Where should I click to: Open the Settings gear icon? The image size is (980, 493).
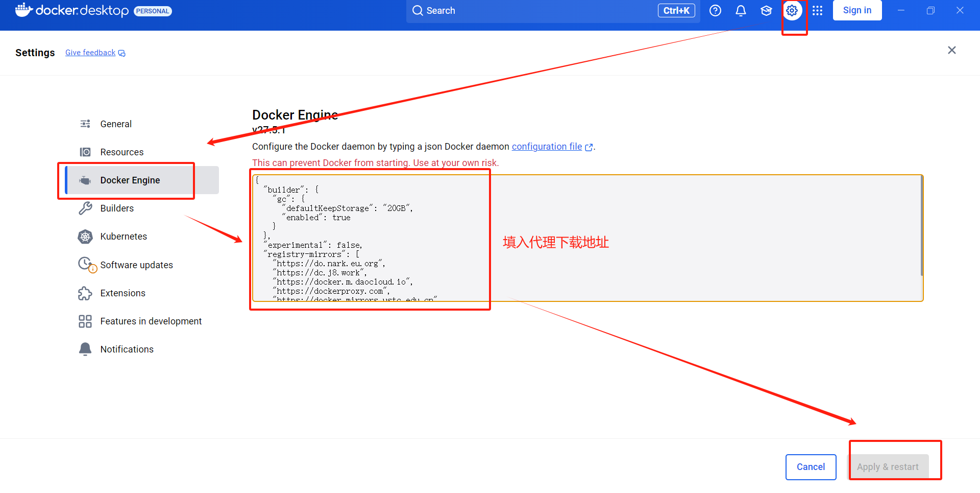click(792, 11)
